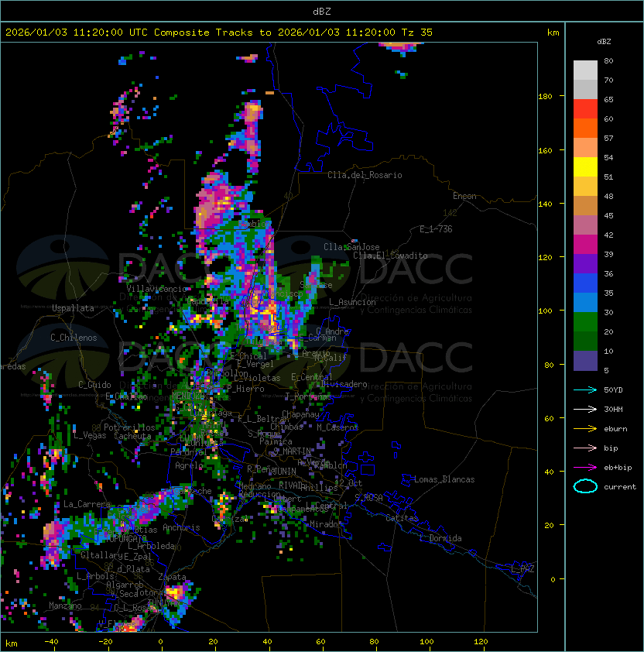Click the '140' tick on vertical km axis

tap(545, 204)
